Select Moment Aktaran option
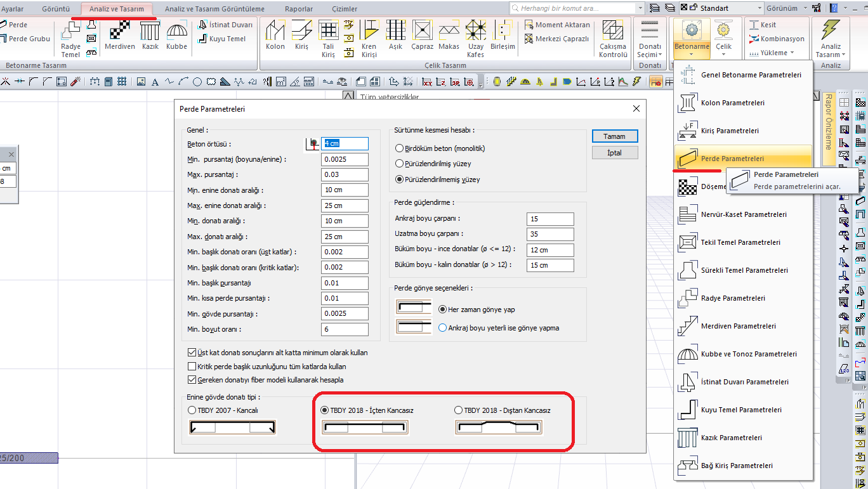 click(x=557, y=25)
